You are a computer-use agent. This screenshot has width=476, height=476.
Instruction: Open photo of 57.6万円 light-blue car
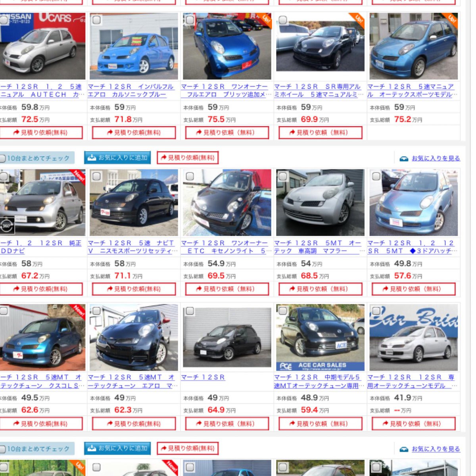413,202
